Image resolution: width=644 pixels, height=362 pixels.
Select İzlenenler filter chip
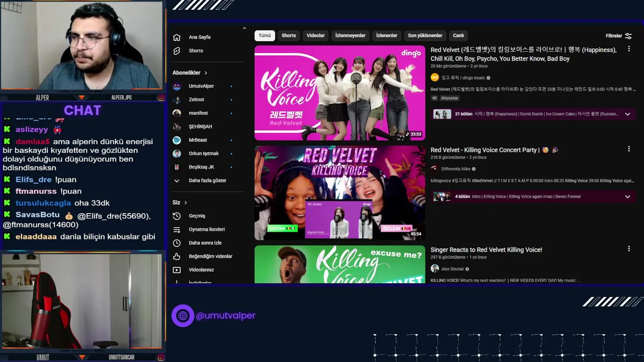pyautogui.click(x=387, y=36)
